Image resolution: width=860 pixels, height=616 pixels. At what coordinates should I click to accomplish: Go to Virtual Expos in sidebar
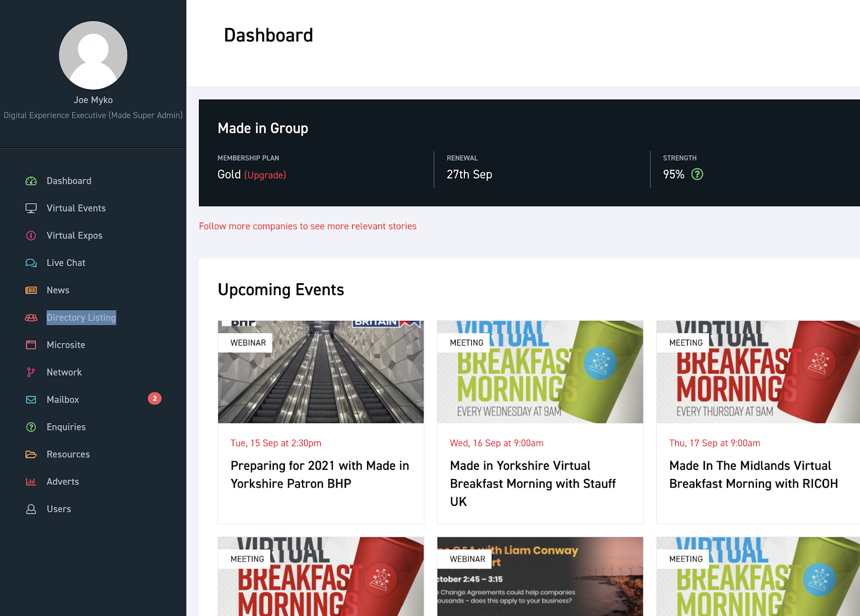tap(74, 236)
